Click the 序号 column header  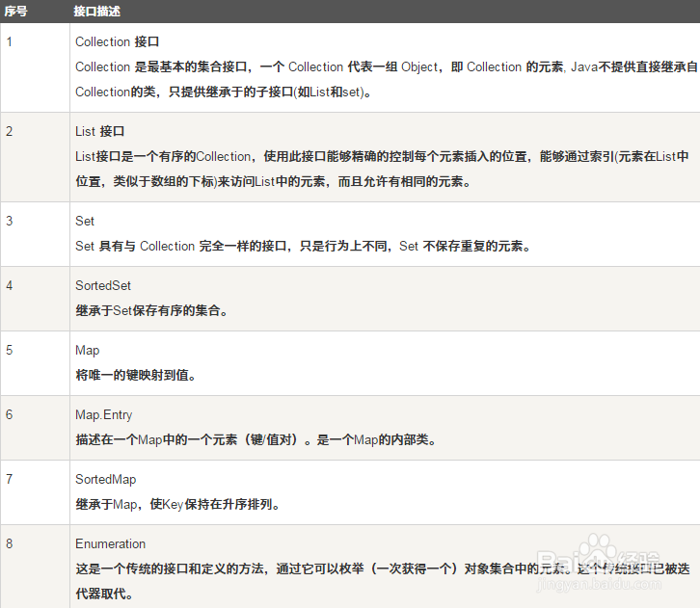[16, 12]
